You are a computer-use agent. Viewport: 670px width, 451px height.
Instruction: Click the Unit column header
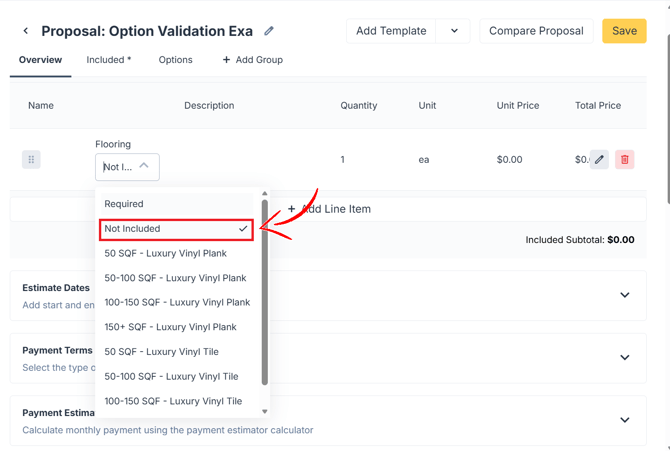[427, 106]
